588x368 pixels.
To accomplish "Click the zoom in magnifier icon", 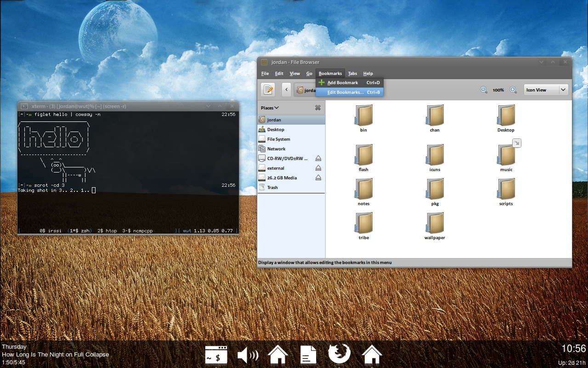I will pyautogui.click(x=513, y=90).
